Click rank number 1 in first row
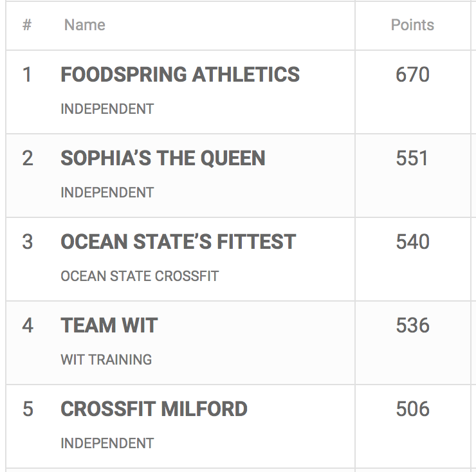The width and height of the screenshot is (476, 472). click(x=27, y=75)
